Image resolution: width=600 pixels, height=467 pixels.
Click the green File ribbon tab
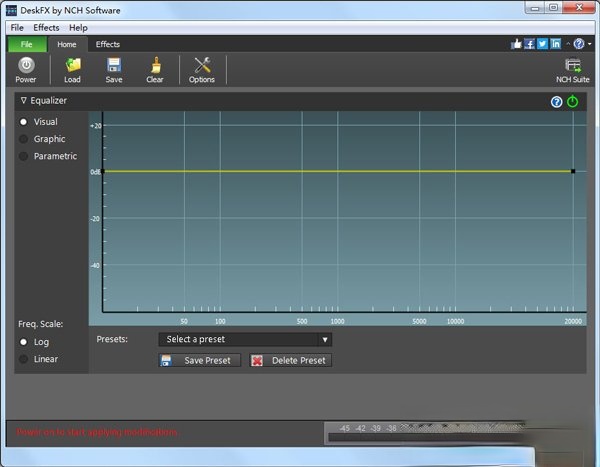(x=27, y=44)
